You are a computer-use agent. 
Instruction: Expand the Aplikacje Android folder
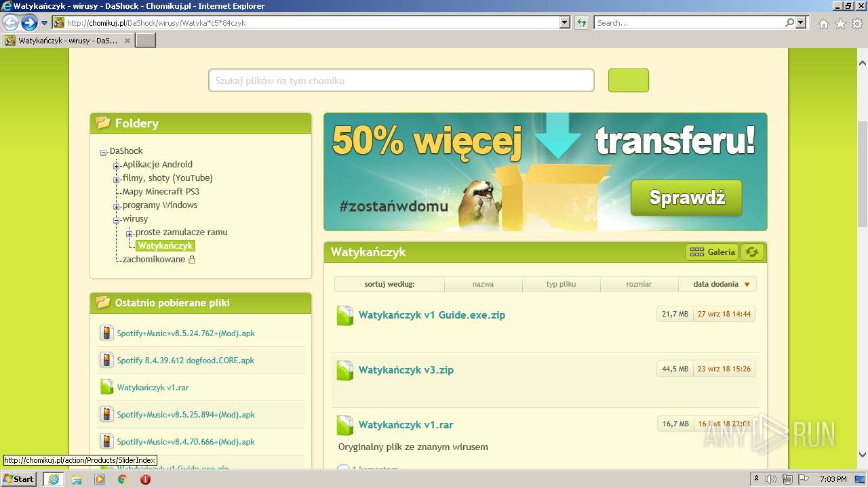117,166
